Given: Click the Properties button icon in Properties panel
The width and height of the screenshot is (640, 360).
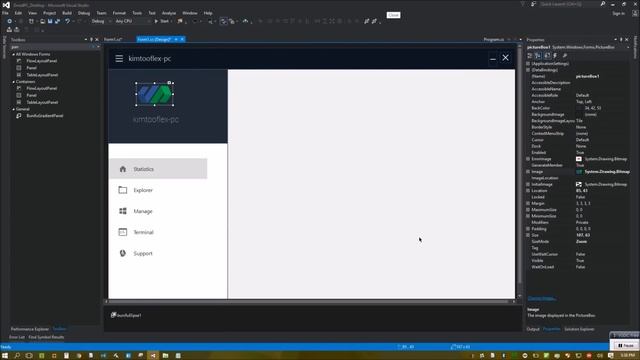Looking at the screenshot, I should pyautogui.click(x=547, y=56).
